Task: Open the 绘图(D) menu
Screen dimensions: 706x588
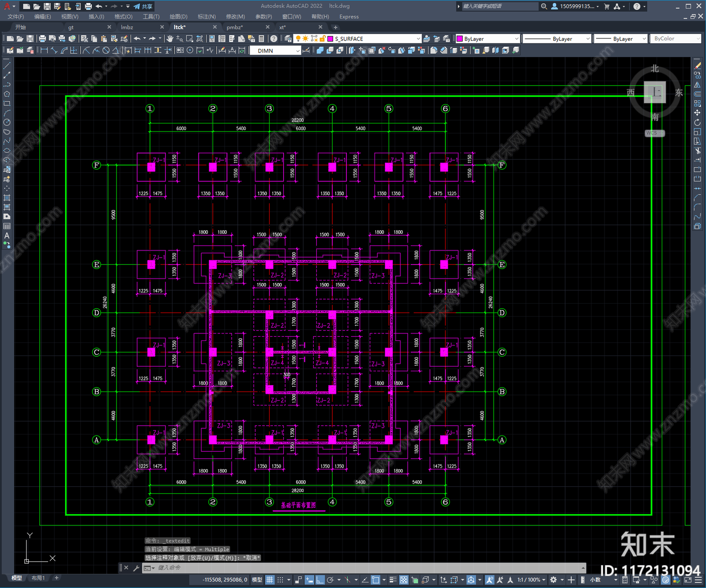Action: 178,17
